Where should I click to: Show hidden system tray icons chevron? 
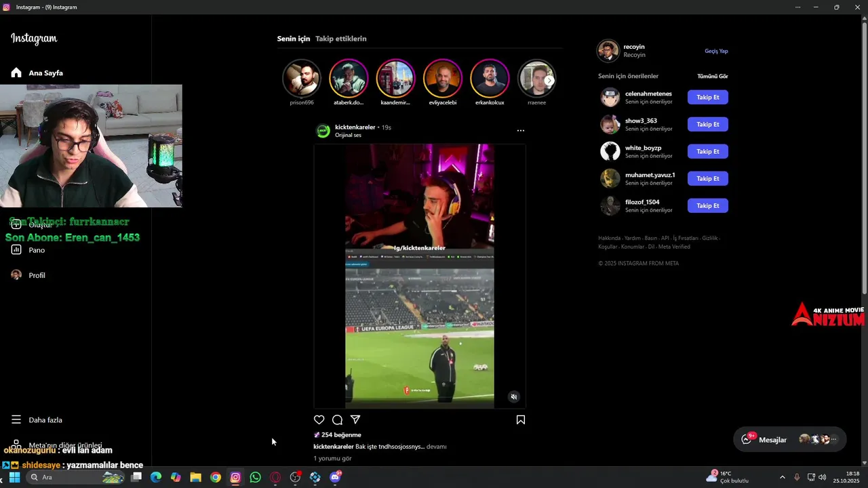[x=782, y=477]
